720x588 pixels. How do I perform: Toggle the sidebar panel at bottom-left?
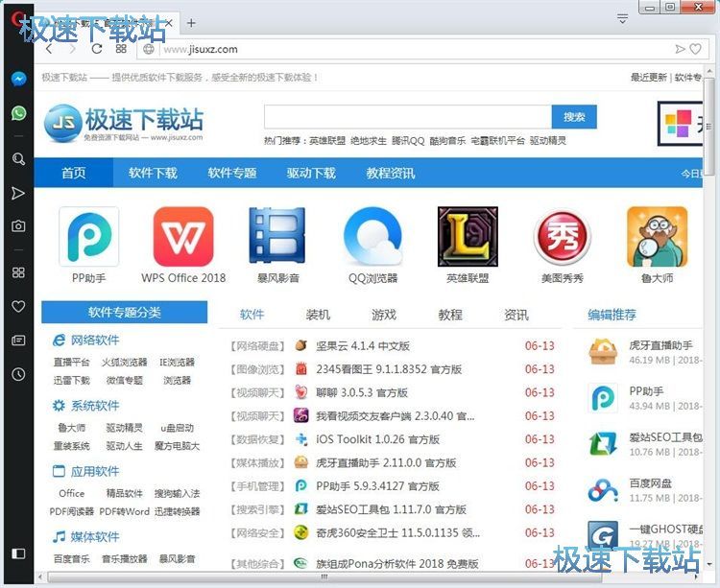click(x=18, y=553)
